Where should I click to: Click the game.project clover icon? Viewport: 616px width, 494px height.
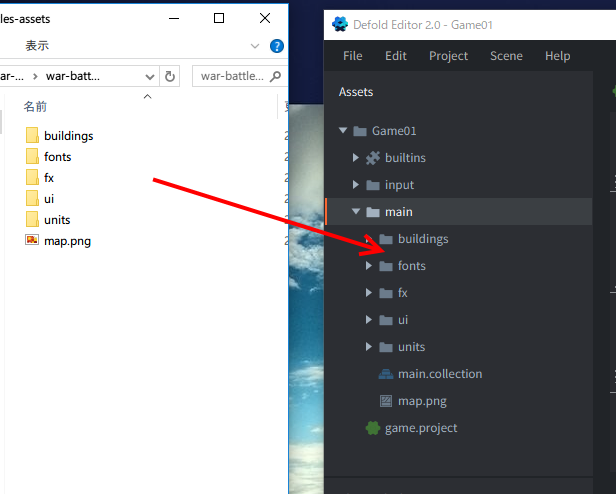373,428
